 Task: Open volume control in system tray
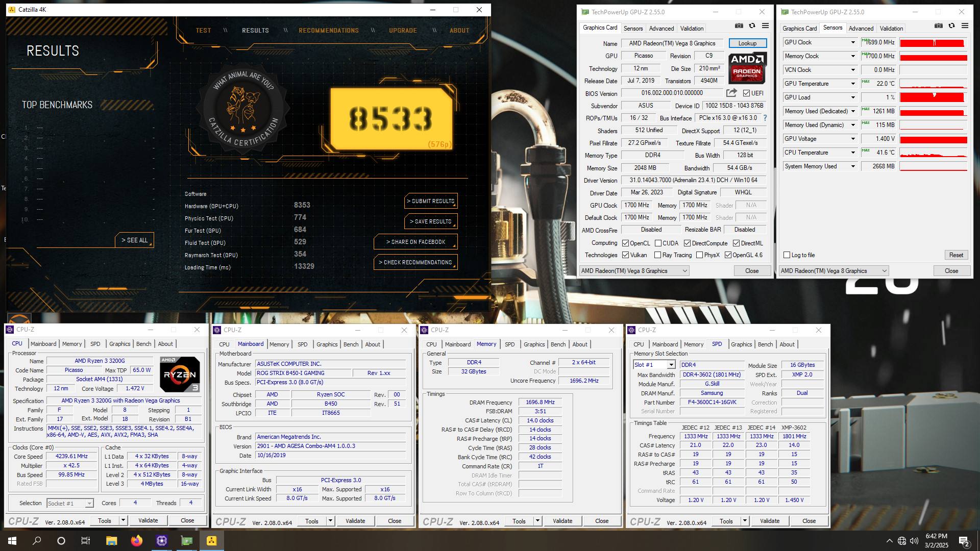tap(914, 541)
